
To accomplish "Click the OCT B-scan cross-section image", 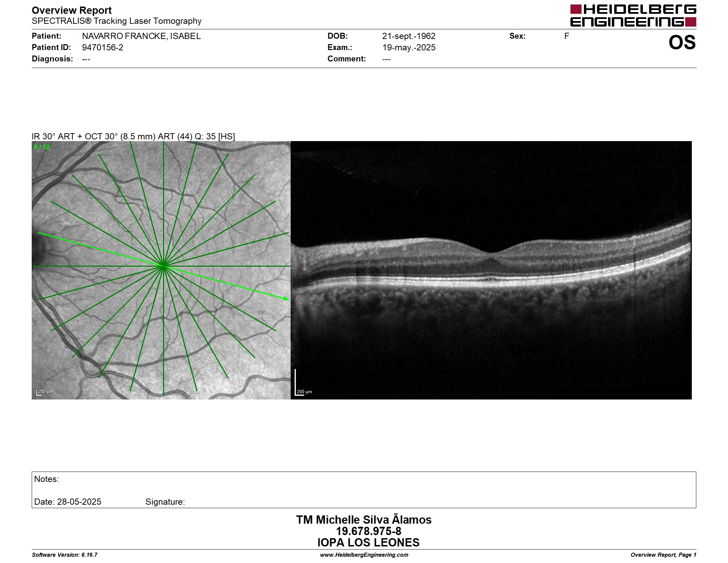I will [x=491, y=270].
